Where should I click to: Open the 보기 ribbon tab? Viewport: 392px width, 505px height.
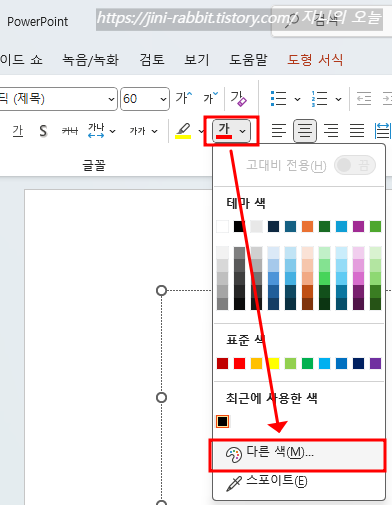point(197,60)
